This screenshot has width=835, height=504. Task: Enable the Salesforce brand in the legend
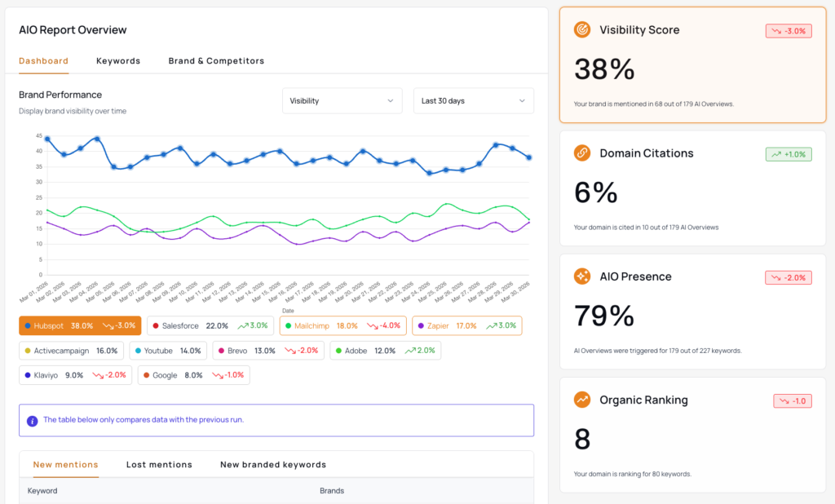pyautogui.click(x=210, y=325)
